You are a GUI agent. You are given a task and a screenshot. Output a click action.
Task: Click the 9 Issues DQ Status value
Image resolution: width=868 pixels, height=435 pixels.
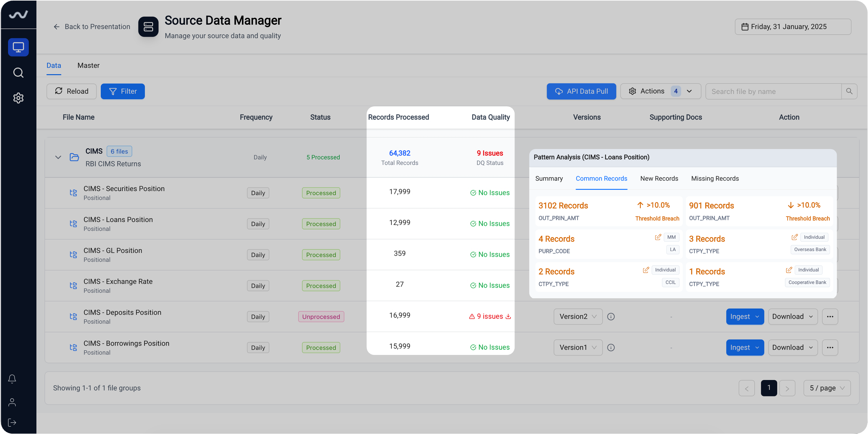pyautogui.click(x=489, y=153)
